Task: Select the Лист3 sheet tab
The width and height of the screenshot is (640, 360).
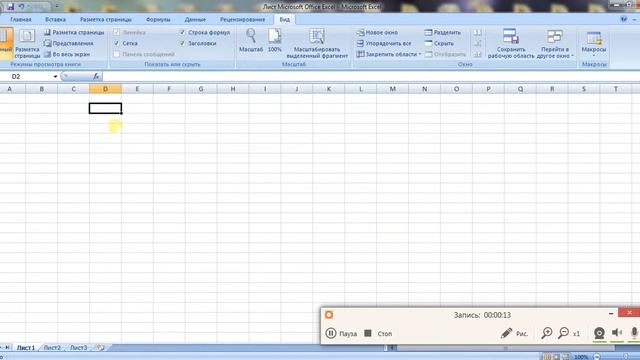Action: coord(78,348)
